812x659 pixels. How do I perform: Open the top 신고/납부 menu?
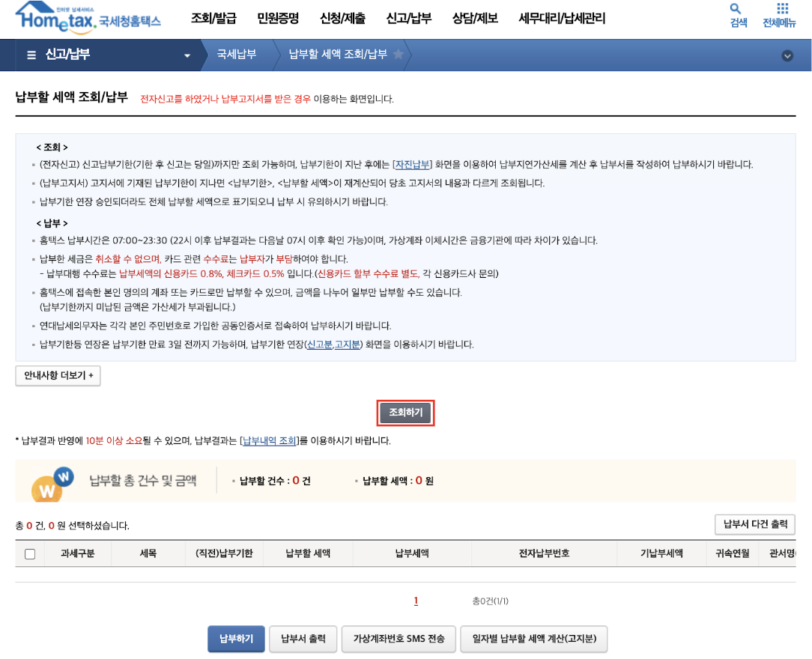click(x=409, y=18)
